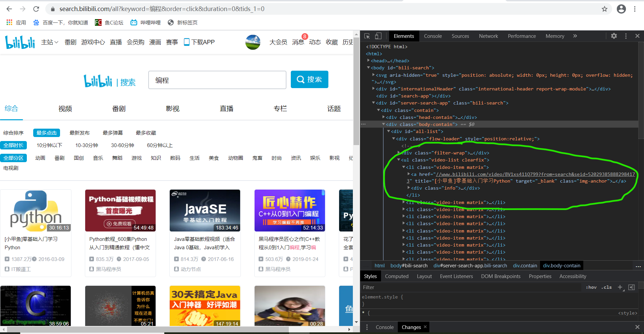Viewport: 644px width, 334px height.
Task: Open Network tab in DevTools
Action: [x=488, y=36]
